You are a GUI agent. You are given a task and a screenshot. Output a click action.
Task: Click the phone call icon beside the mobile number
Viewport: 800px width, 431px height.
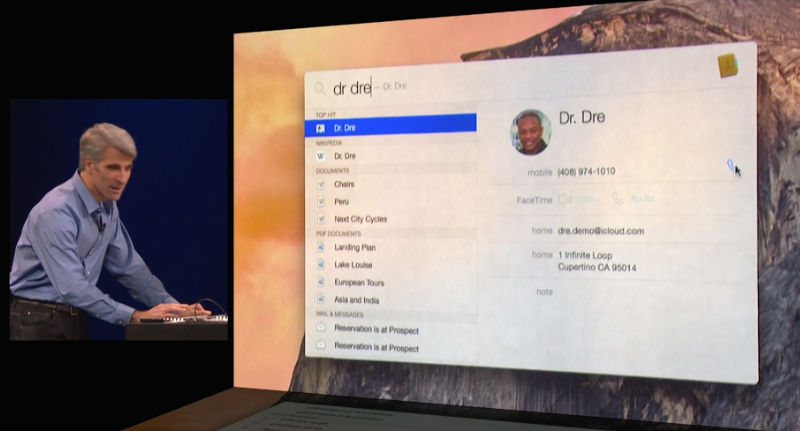coord(731,165)
